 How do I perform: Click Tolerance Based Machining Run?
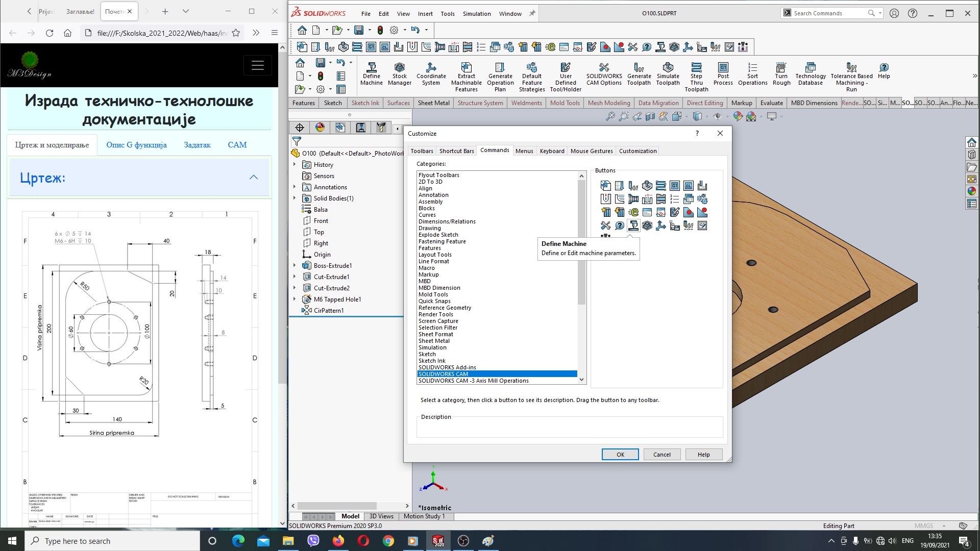[x=852, y=77]
